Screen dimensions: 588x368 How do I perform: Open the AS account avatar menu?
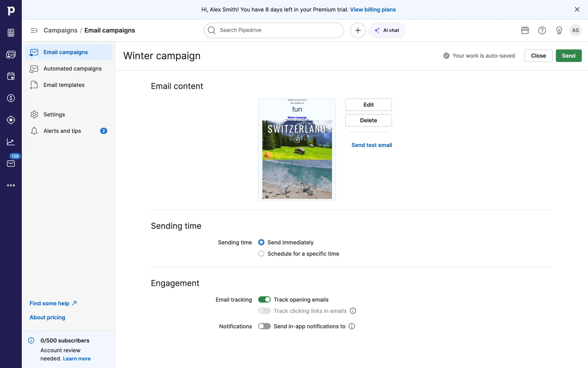[575, 30]
